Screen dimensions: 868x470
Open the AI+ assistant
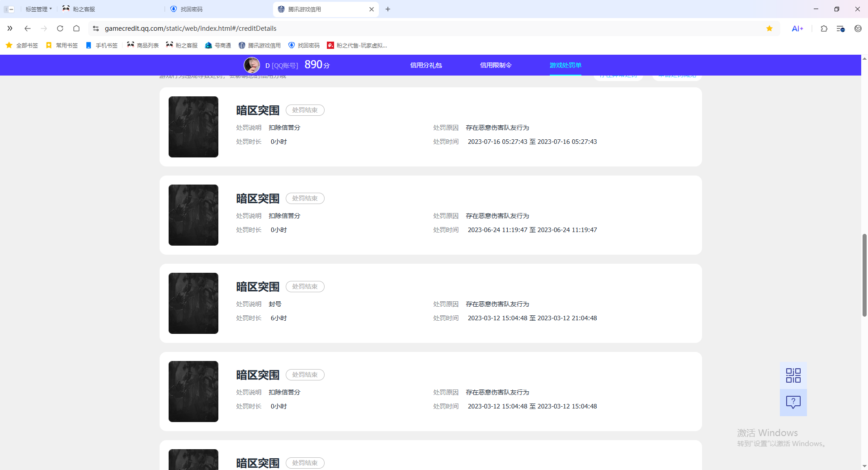tap(797, 28)
